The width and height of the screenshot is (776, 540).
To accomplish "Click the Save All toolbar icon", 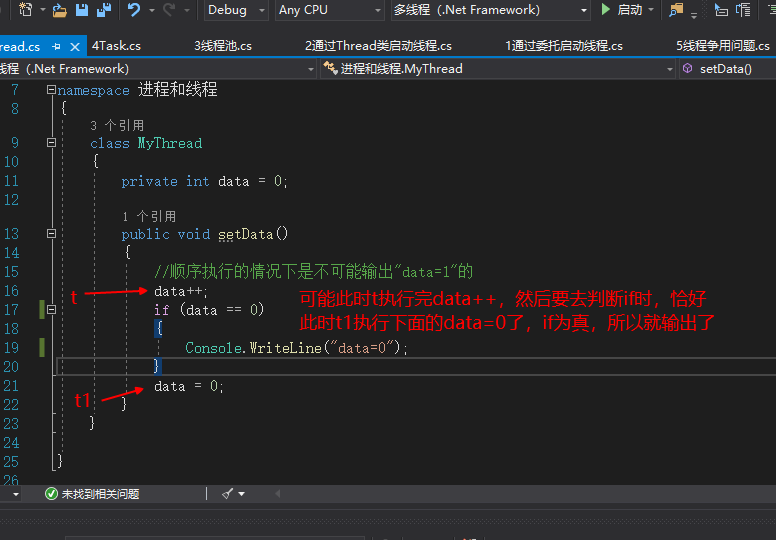I will [x=103, y=10].
